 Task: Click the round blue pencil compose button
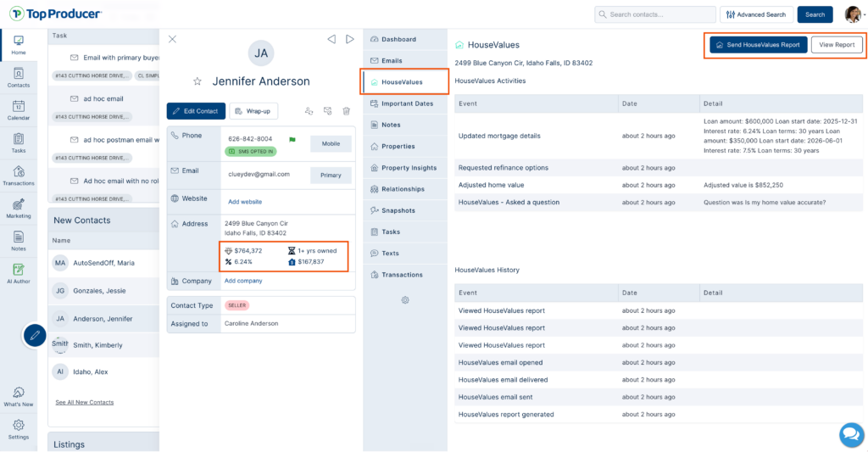tap(34, 336)
